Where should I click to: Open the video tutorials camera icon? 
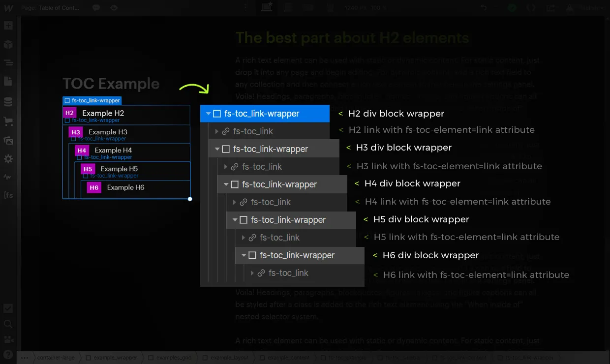tap(8, 339)
